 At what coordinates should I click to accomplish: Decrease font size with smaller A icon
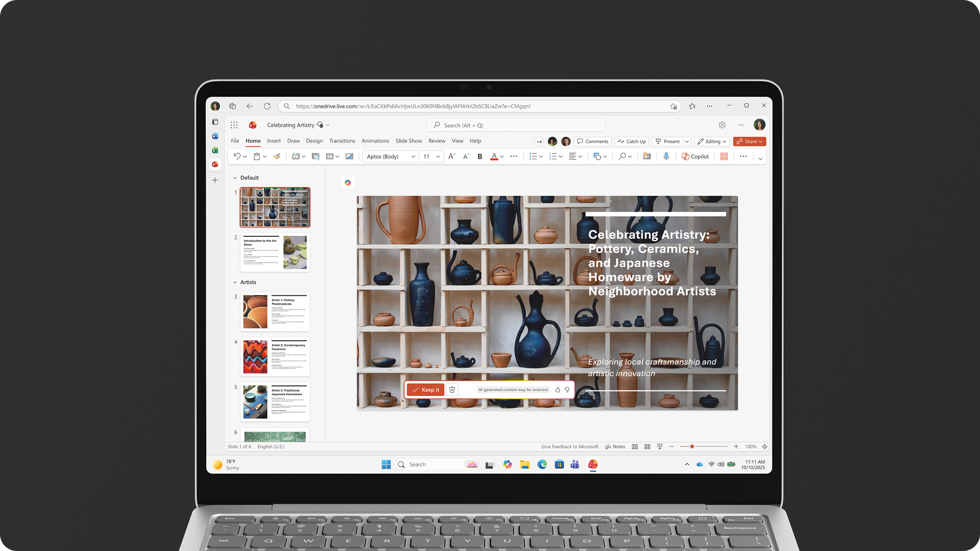465,157
